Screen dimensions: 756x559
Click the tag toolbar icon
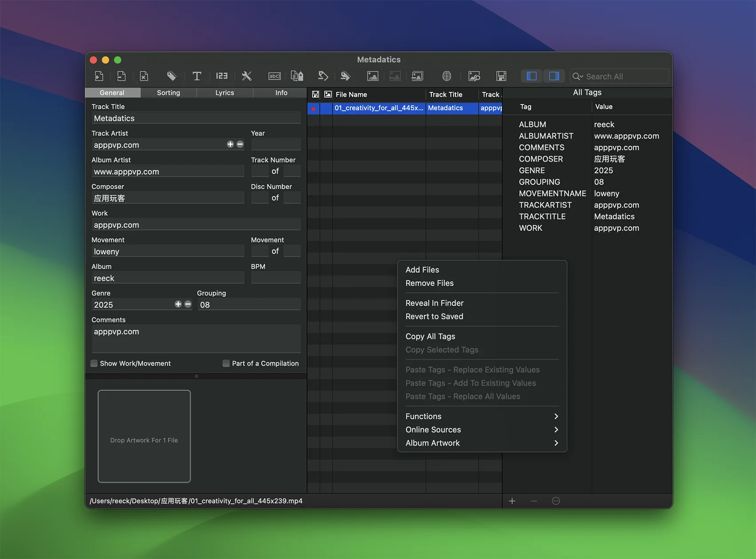[x=171, y=76]
